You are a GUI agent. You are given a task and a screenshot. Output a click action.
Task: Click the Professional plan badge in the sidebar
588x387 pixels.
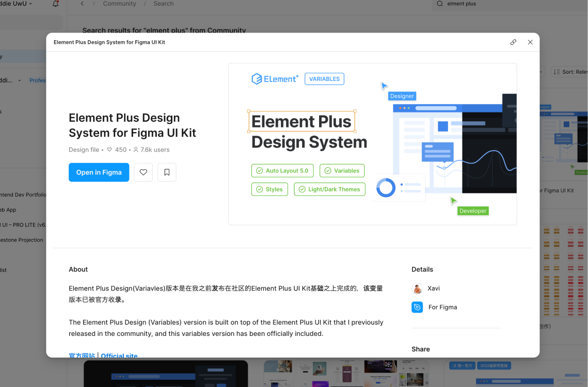38,80
